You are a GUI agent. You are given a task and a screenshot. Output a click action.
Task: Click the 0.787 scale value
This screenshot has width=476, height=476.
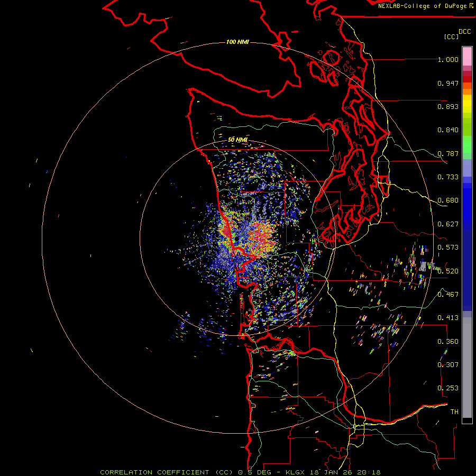tap(448, 153)
